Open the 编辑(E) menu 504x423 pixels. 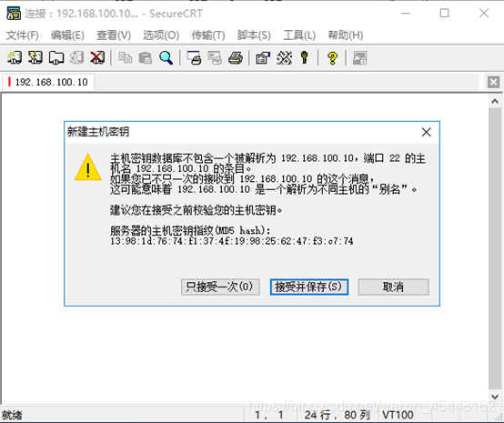(67, 35)
